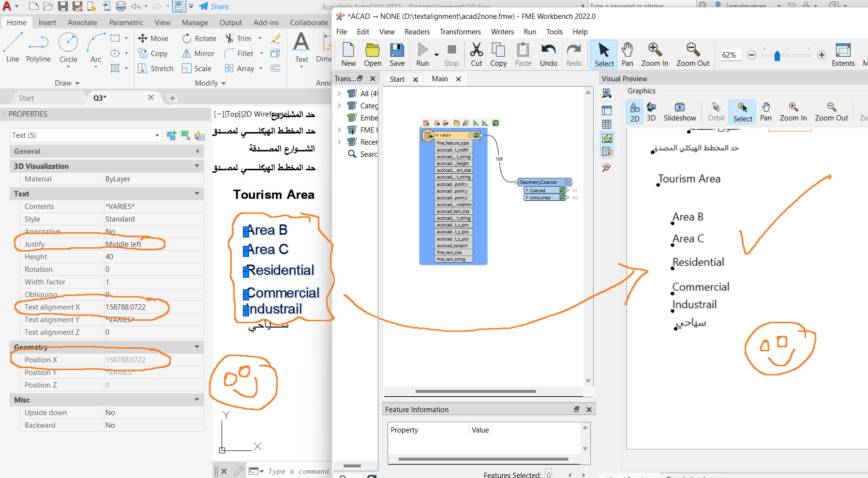
Task: Select the Mirror tool in Modify panel
Action: point(198,53)
